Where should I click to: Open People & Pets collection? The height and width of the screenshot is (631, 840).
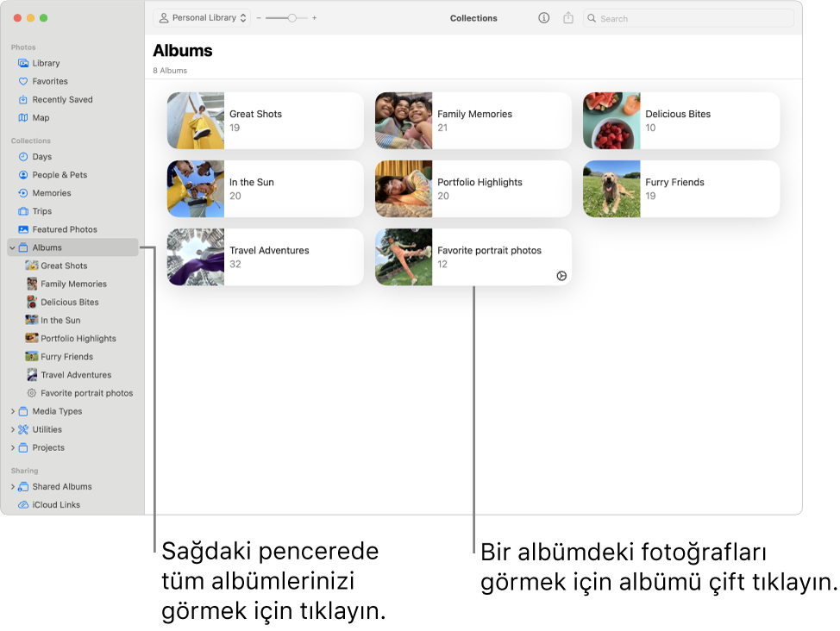point(59,175)
